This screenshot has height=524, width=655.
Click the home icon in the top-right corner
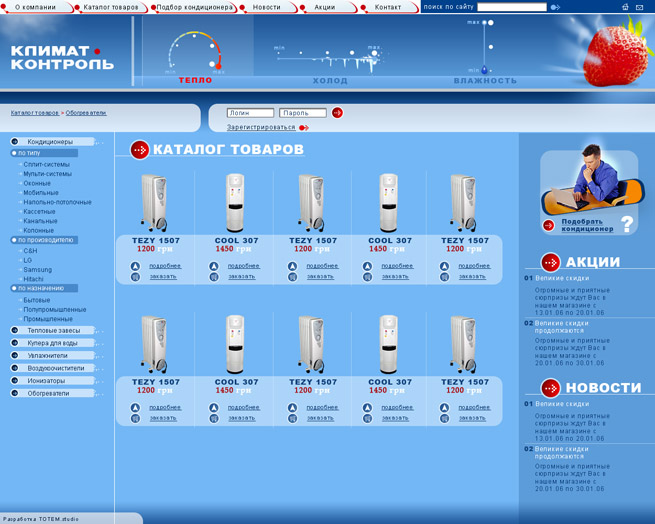click(626, 7)
